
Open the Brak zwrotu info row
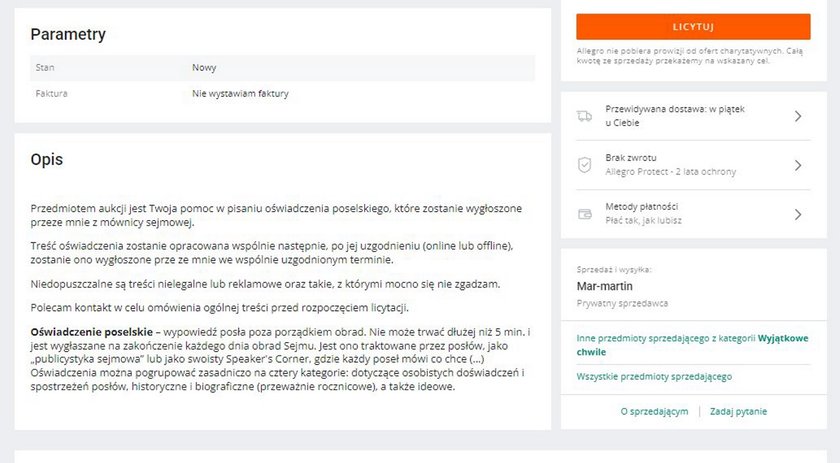(693, 165)
